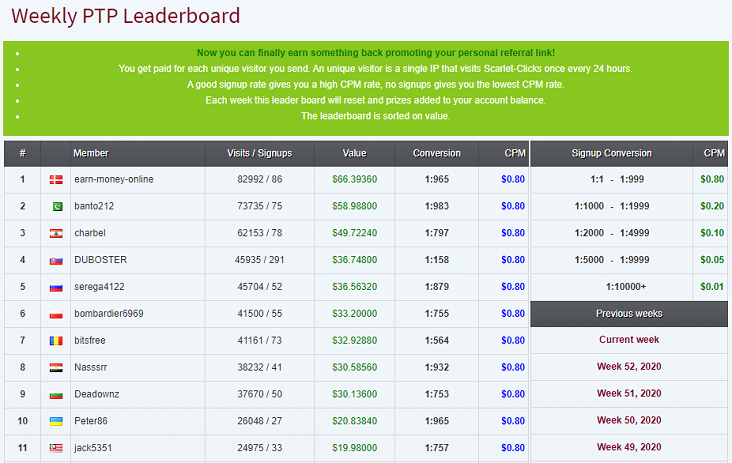Click the Ukraine flag beside Peter86
732x463 pixels.
click(x=56, y=421)
